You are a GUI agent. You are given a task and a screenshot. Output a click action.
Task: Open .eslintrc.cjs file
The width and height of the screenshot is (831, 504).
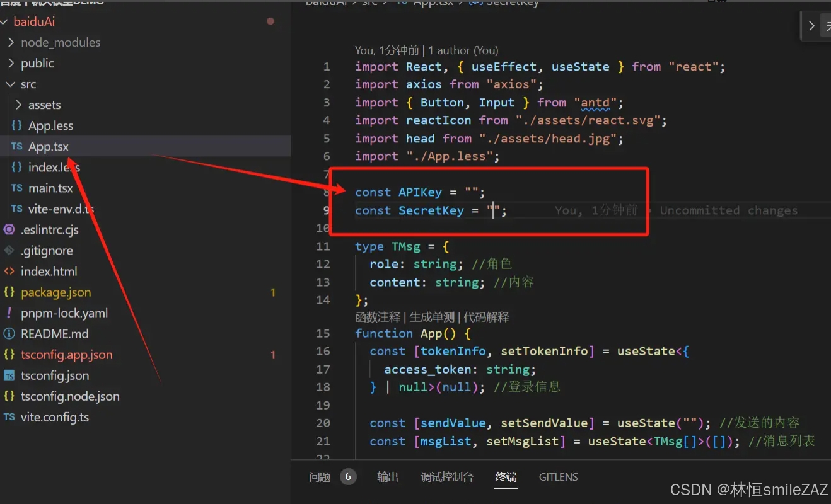(50, 229)
